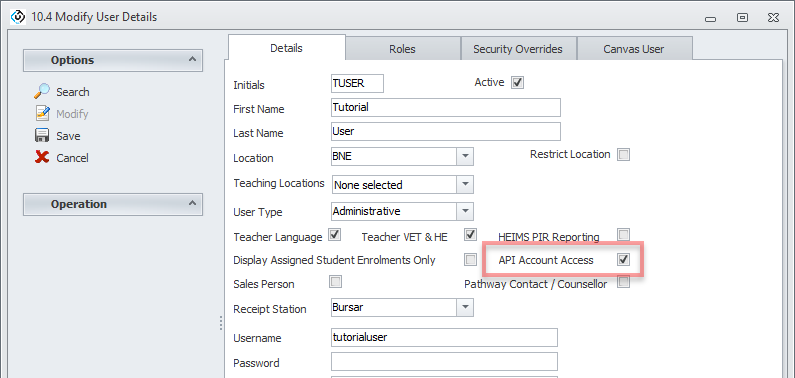Open the User Type dropdown
Screen dimensions: 795x378
(465, 211)
